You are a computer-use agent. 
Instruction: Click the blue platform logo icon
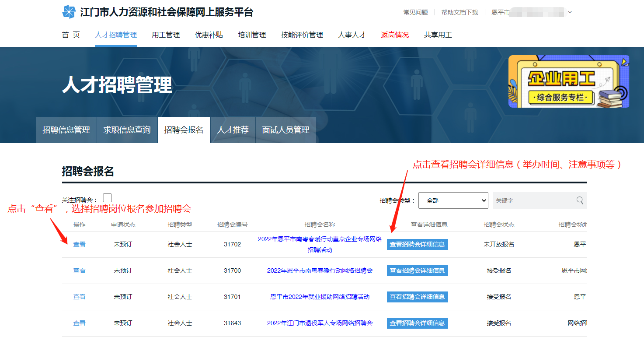(69, 12)
